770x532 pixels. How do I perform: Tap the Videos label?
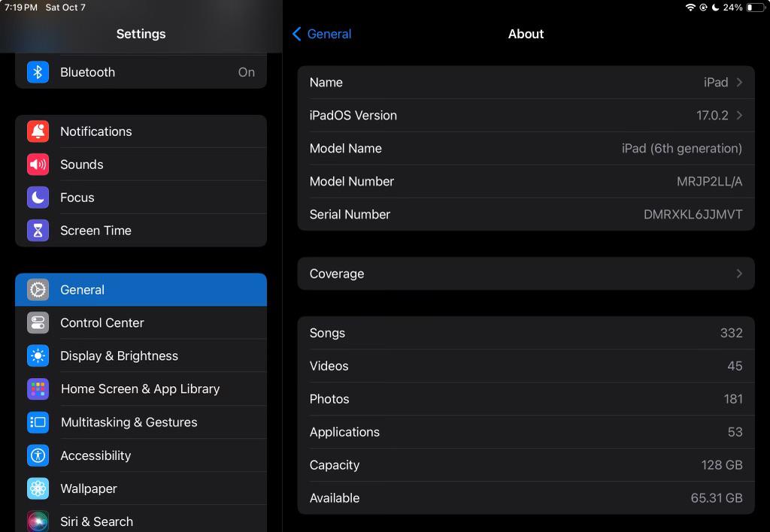point(329,366)
